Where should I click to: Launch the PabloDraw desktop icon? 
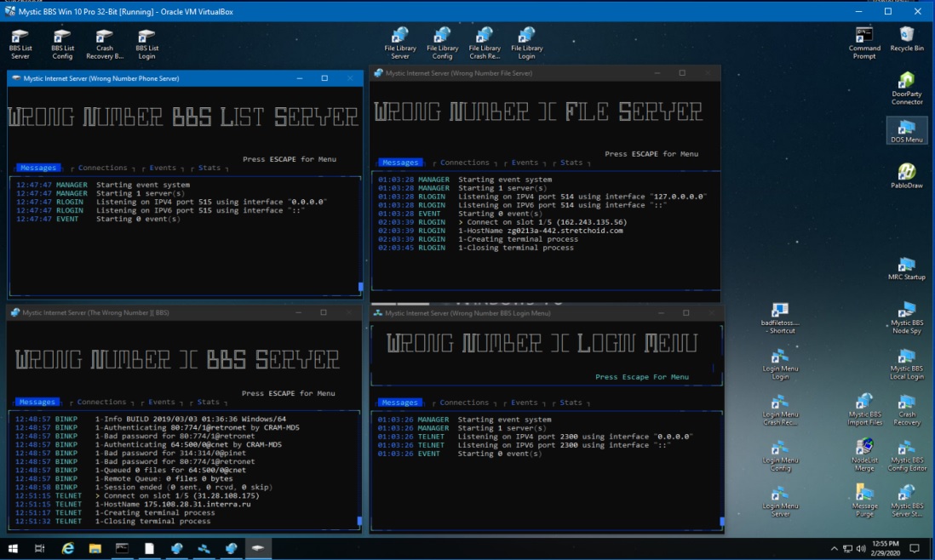point(906,176)
